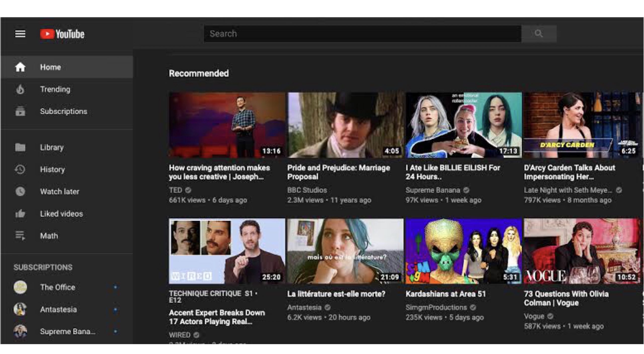644x354 pixels.
Task: Click the Search magnifier icon
Action: coord(539,34)
